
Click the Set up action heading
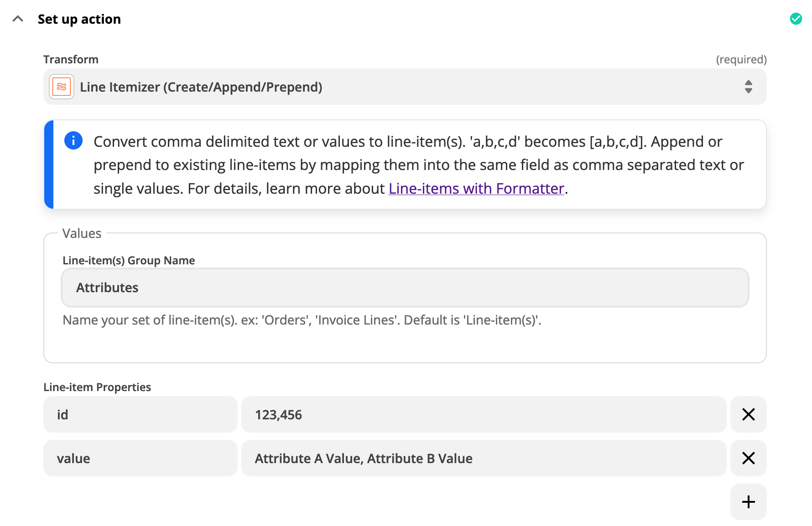click(79, 19)
